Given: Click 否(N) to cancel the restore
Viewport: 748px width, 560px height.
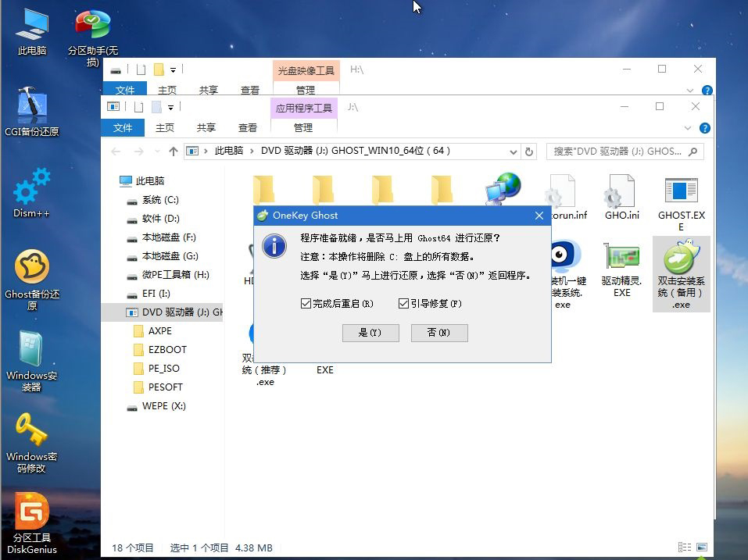Looking at the screenshot, I should (438, 333).
